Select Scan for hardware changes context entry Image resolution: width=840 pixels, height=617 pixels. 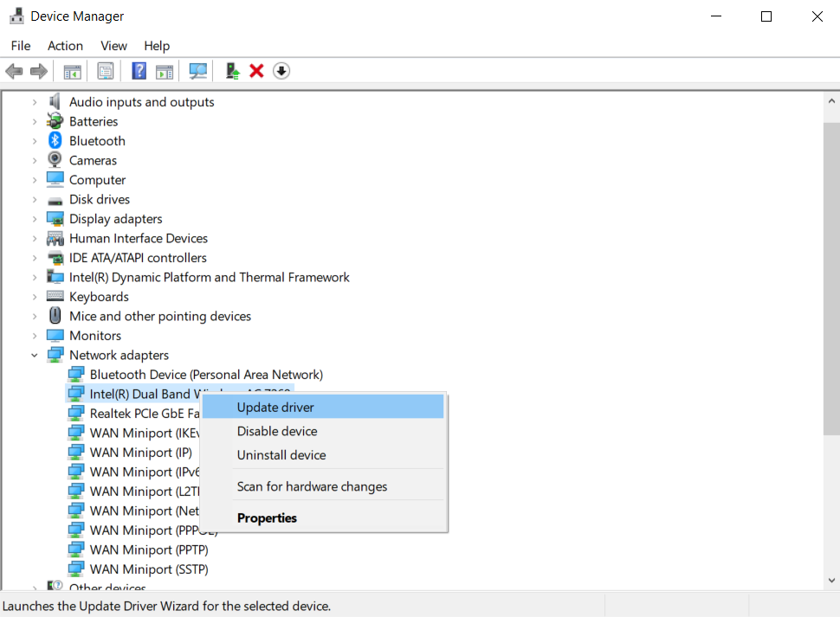(323, 486)
